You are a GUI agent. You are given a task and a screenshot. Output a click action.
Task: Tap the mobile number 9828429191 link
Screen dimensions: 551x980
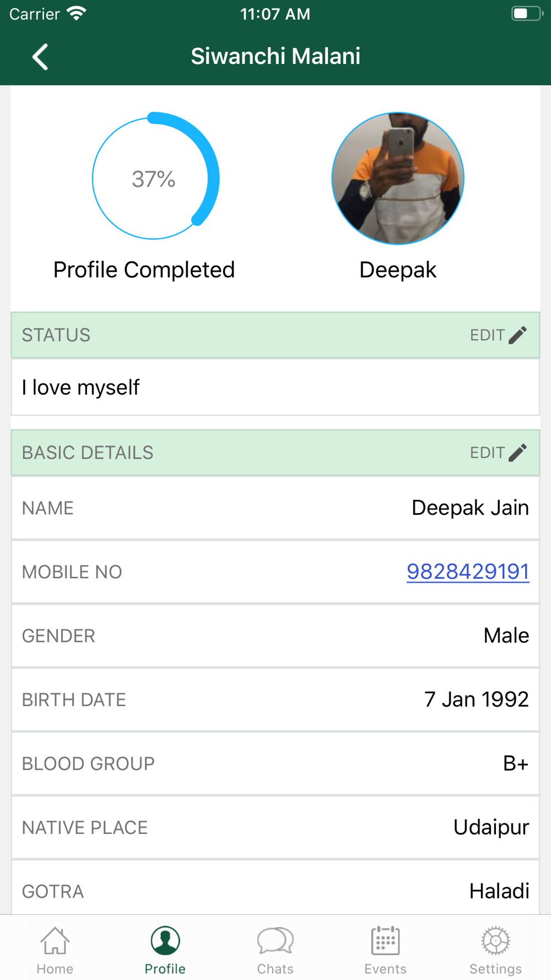pyautogui.click(x=467, y=572)
